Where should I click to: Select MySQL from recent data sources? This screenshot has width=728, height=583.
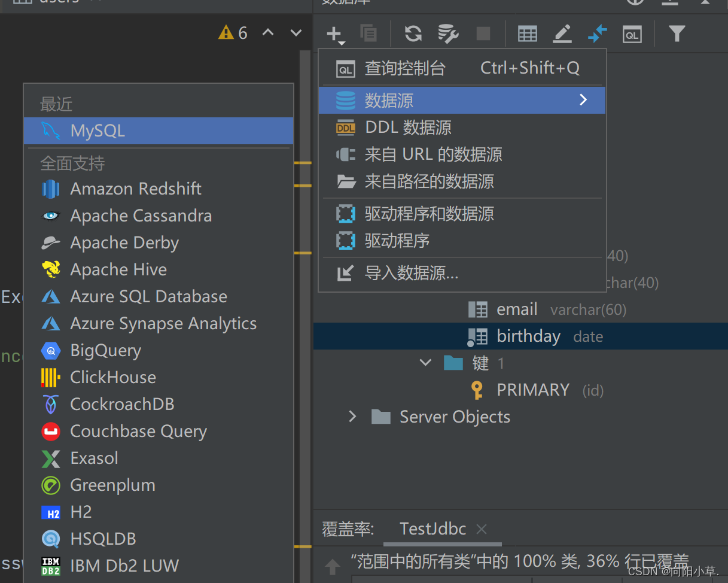click(159, 130)
